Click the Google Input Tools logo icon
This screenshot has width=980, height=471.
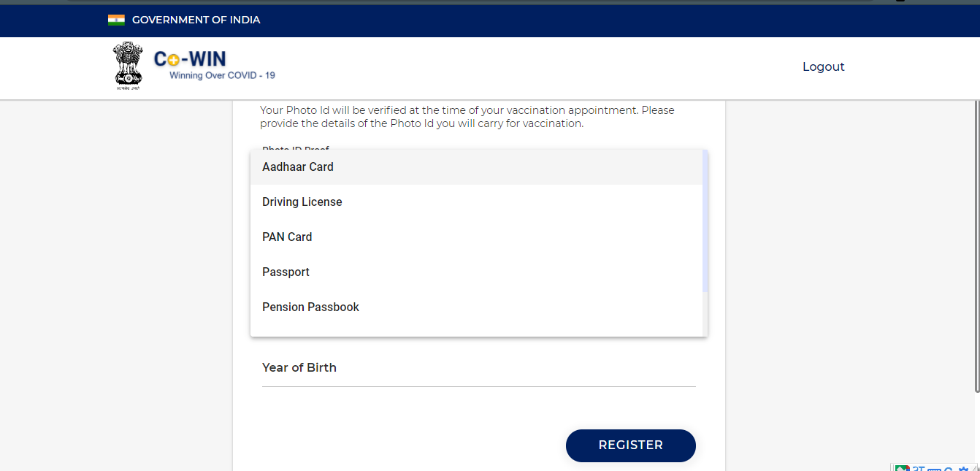pos(903,468)
